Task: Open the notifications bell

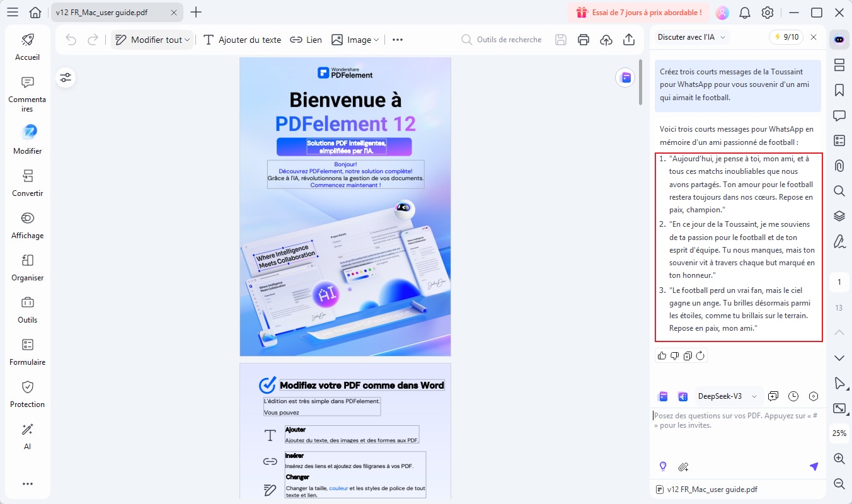Action: point(745,13)
